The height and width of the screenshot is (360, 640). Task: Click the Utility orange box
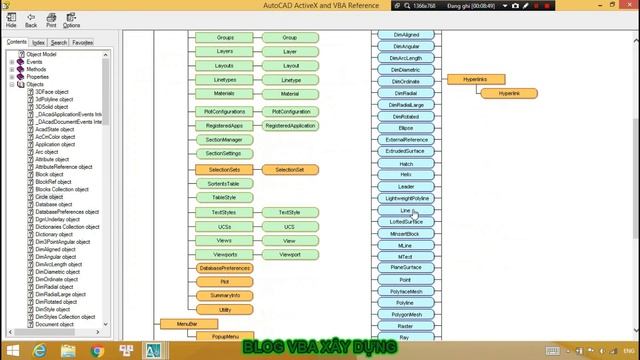click(224, 310)
